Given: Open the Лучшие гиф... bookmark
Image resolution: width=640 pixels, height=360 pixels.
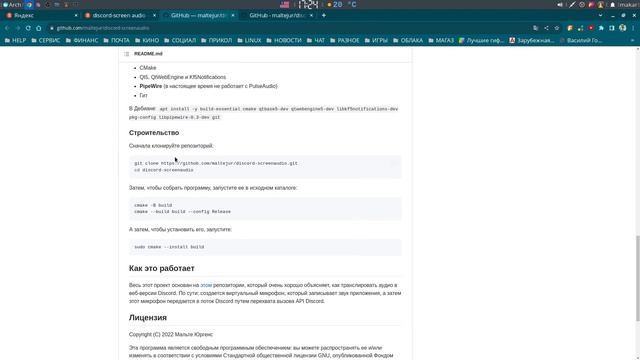Looking at the screenshot, I should [482, 40].
